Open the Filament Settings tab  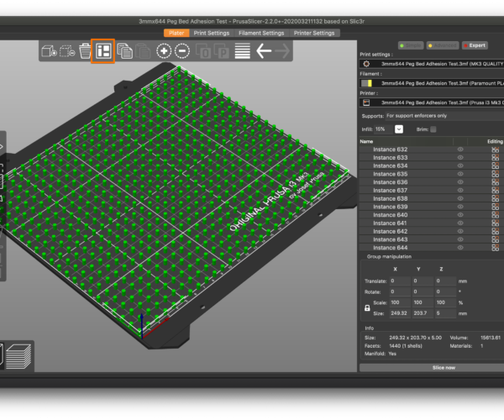(x=261, y=33)
